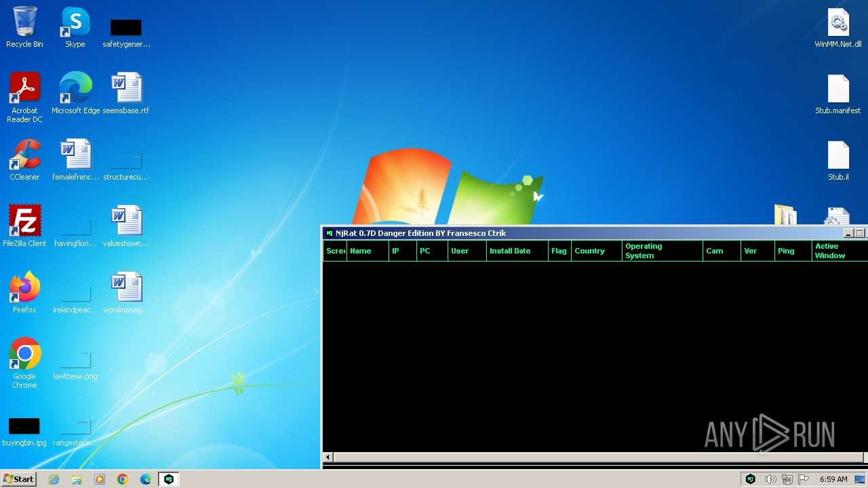Open the 6:59 AM clock
Screen dimensions: 868x488
click(x=833, y=479)
